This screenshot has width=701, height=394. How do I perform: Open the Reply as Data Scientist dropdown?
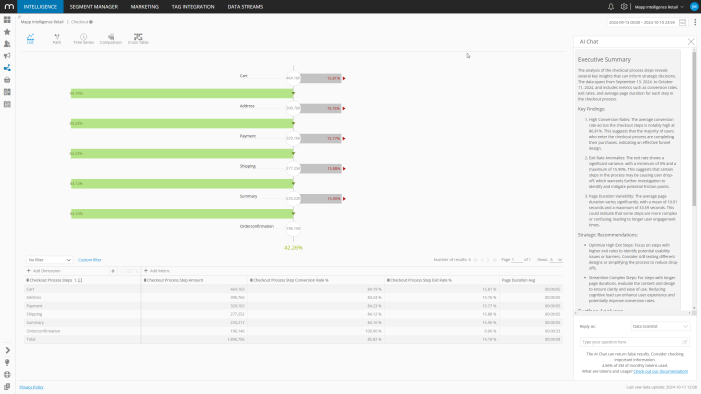pyautogui.click(x=660, y=326)
